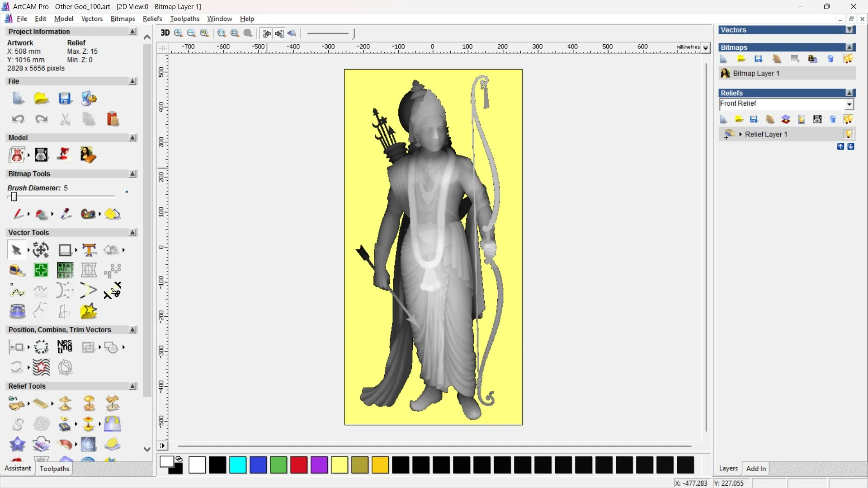Switch to the Toolpaths tab

54,469
